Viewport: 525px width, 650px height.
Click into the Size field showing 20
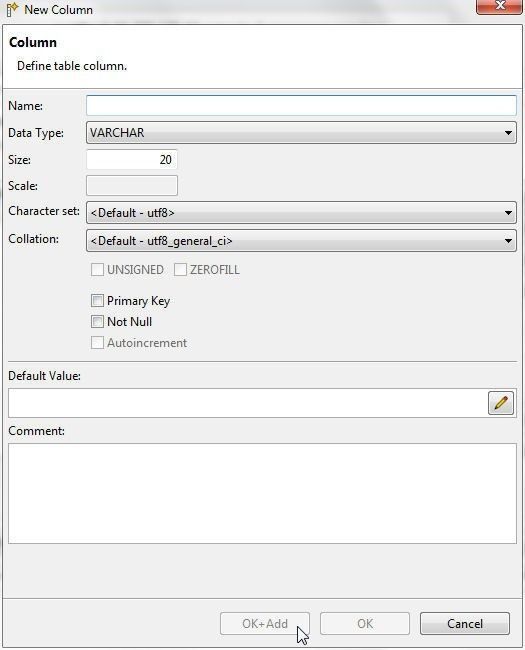132,160
